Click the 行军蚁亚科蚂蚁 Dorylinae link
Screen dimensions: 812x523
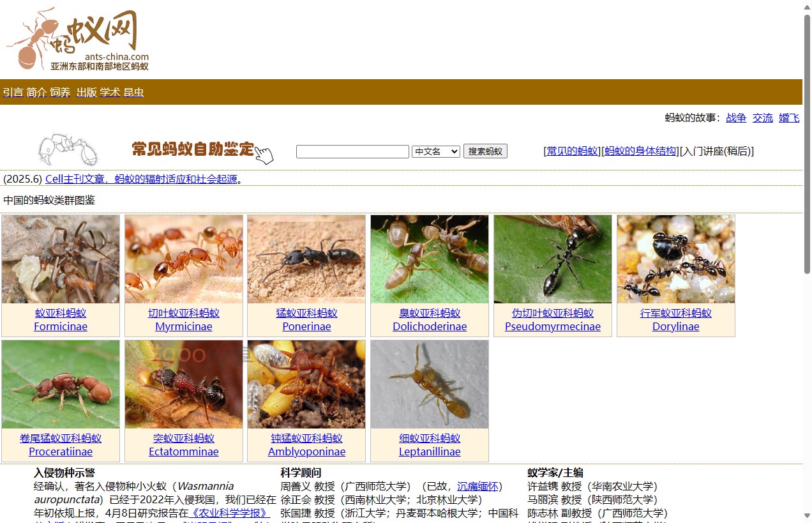675,319
